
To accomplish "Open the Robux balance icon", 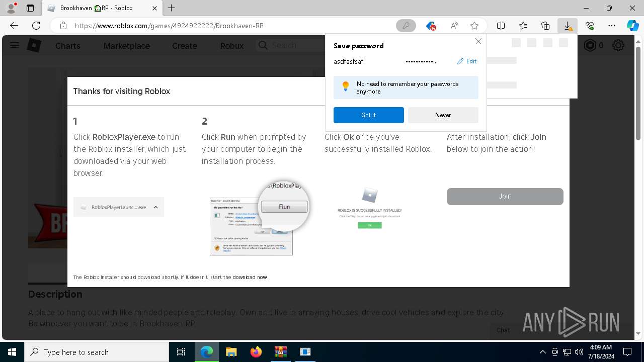I will click(x=590, y=45).
